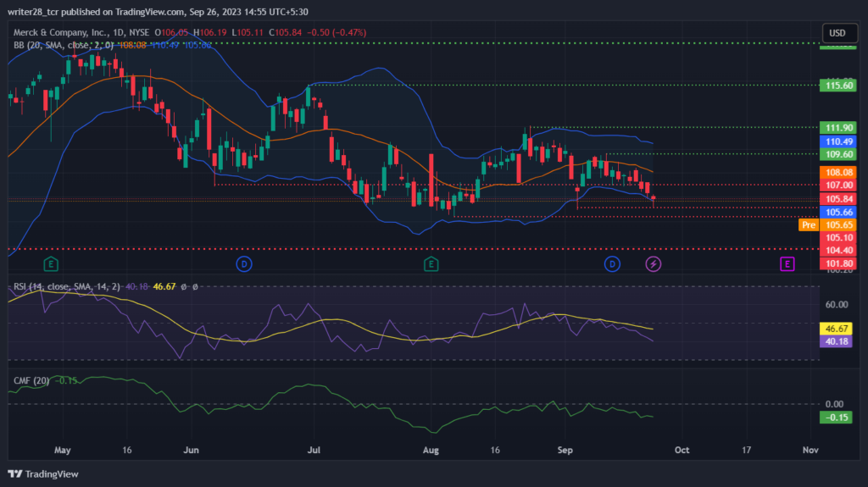Click the CMF (20) indicator legend
The width and height of the screenshot is (868, 487).
pos(31,381)
